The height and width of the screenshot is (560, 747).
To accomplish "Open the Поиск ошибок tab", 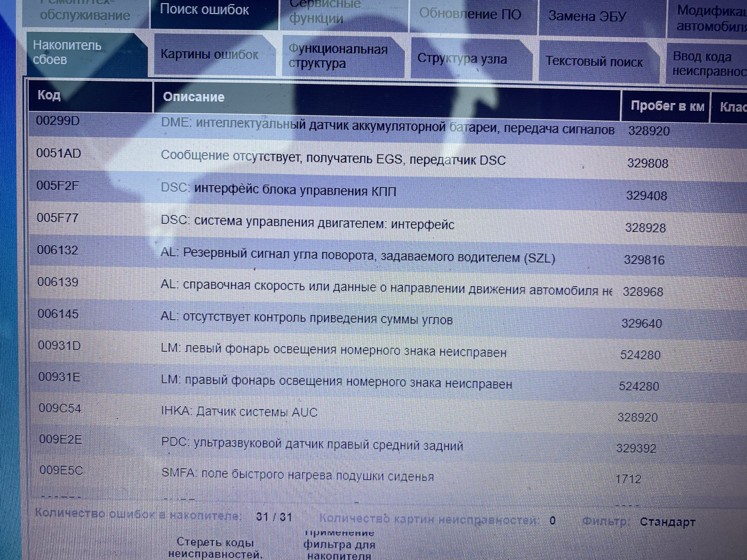I will [x=214, y=14].
